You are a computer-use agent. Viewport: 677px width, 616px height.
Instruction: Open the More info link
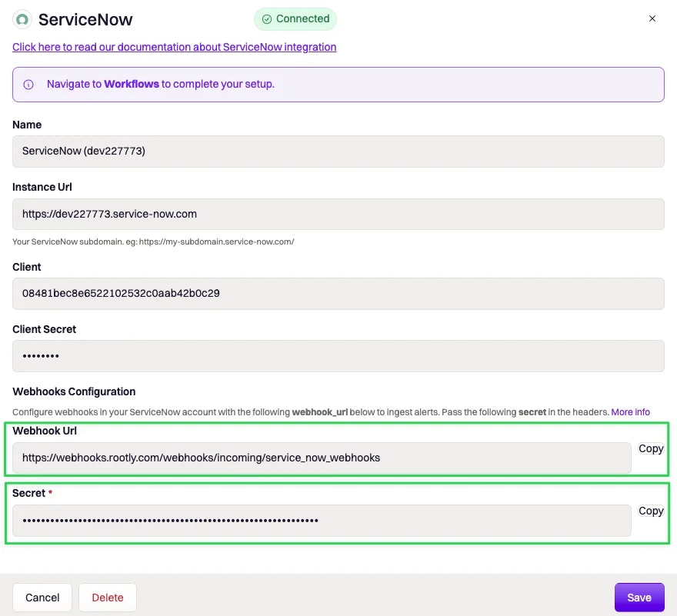tap(630, 412)
